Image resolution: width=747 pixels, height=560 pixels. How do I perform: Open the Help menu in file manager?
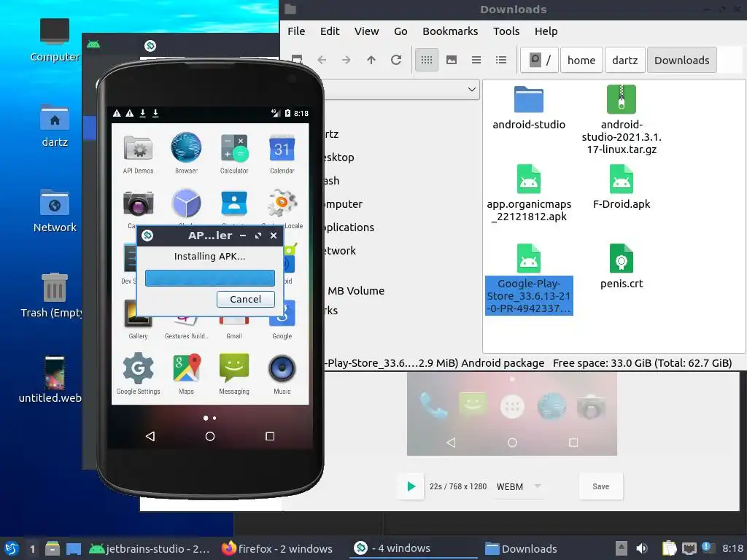546,31
